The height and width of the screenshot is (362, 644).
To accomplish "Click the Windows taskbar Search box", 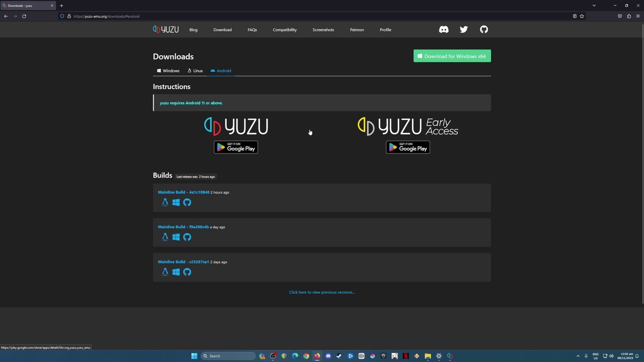I will tap(228, 356).
